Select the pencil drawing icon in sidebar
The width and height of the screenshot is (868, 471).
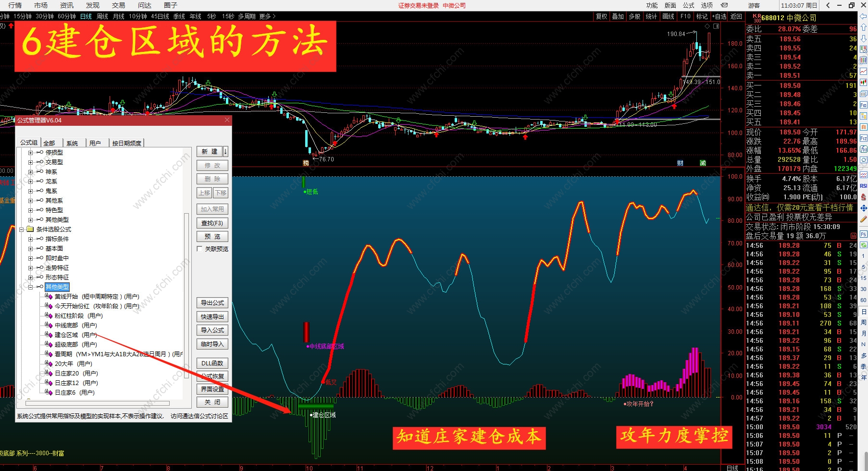[863, 219]
